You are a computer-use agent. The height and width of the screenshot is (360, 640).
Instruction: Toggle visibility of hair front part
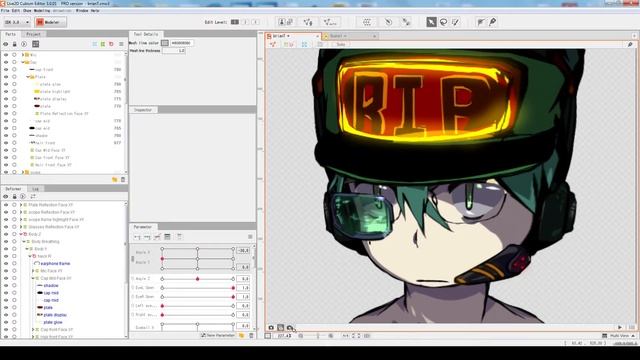click(6, 143)
